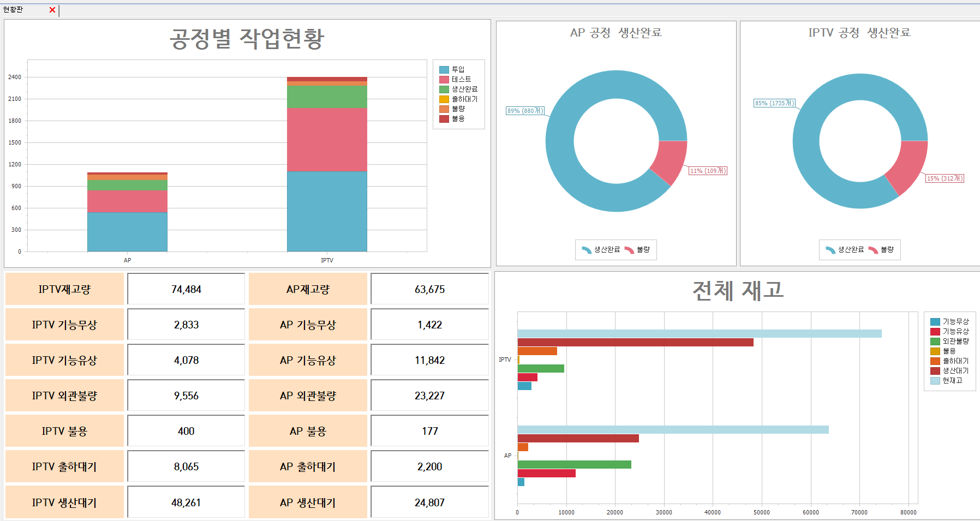Click the 생산완료 legend icon under AP donut
The image size is (980, 521).
(x=587, y=250)
